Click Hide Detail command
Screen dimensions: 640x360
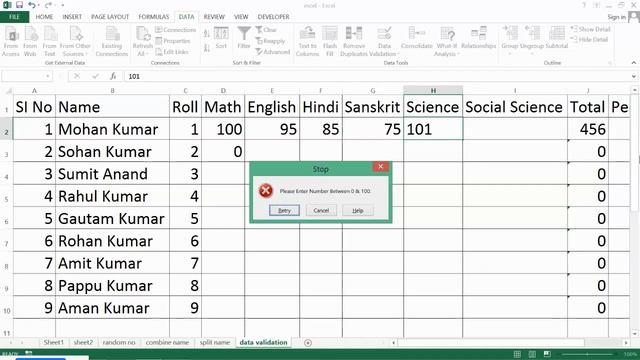tap(589, 40)
